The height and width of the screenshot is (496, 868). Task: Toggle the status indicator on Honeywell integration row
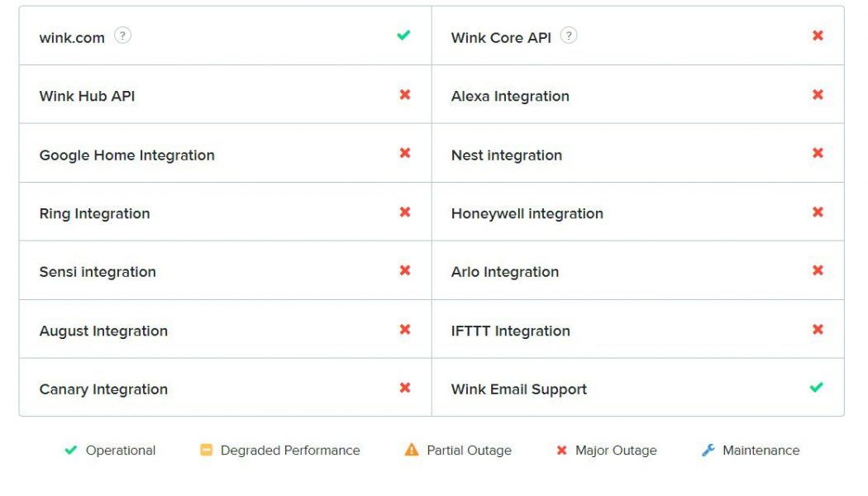pos(818,212)
